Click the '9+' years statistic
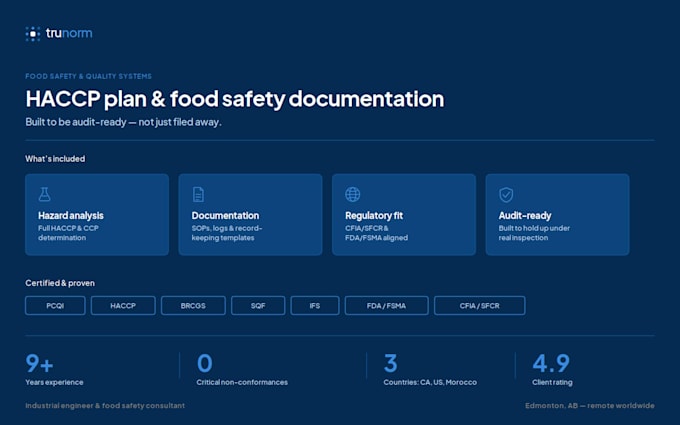 [39, 363]
